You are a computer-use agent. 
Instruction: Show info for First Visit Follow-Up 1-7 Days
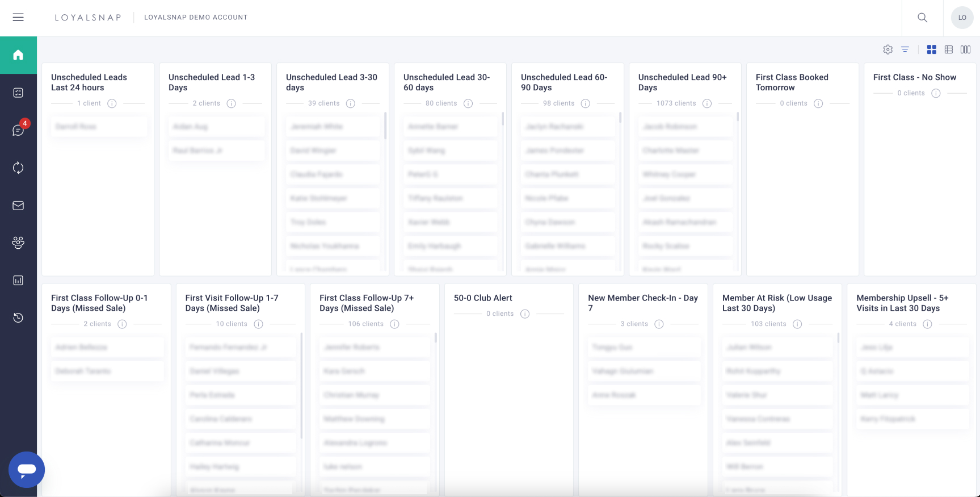point(258,324)
